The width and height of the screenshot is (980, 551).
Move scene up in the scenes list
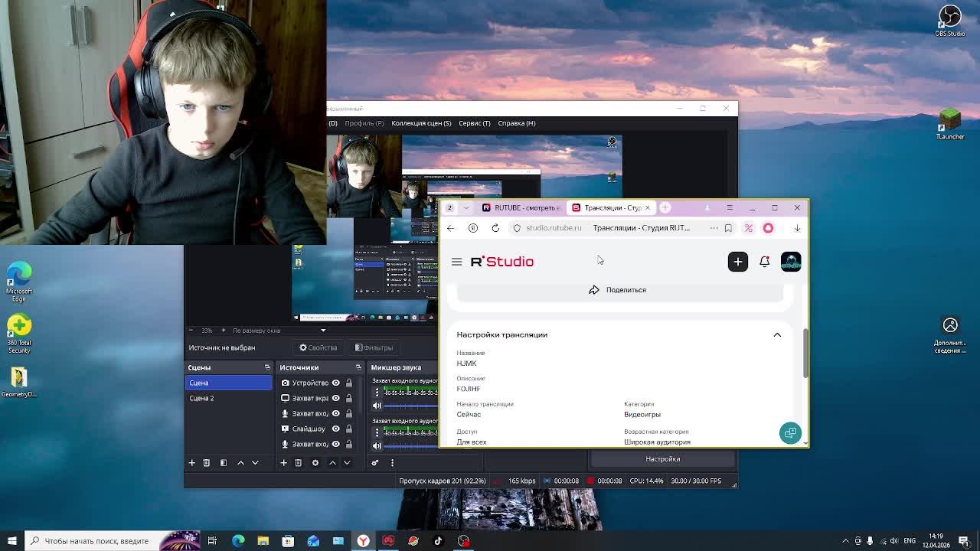coord(240,462)
